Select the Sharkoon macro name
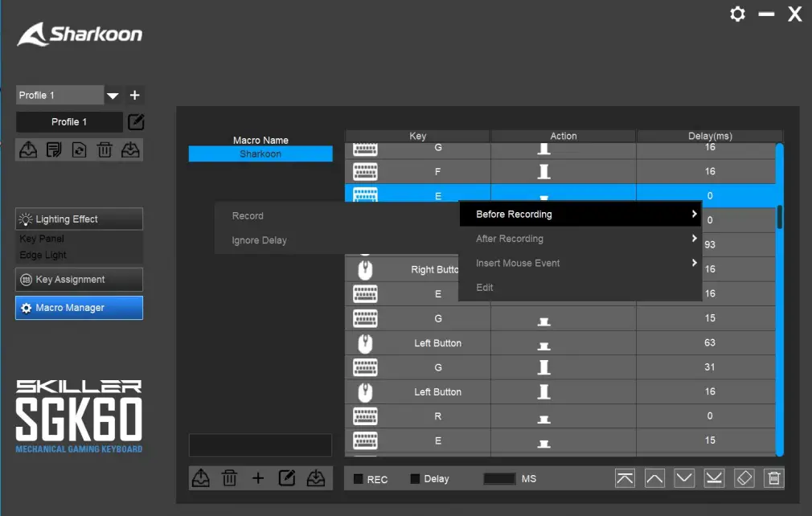 point(260,154)
